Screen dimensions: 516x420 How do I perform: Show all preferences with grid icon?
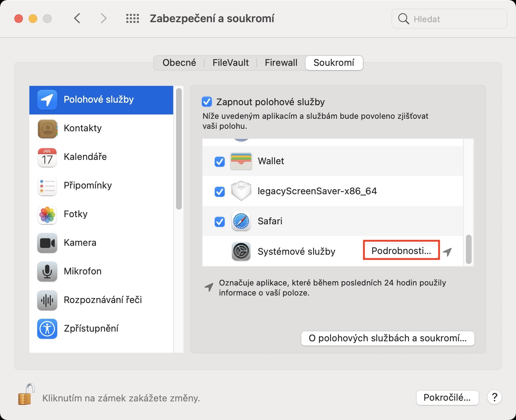click(x=132, y=19)
